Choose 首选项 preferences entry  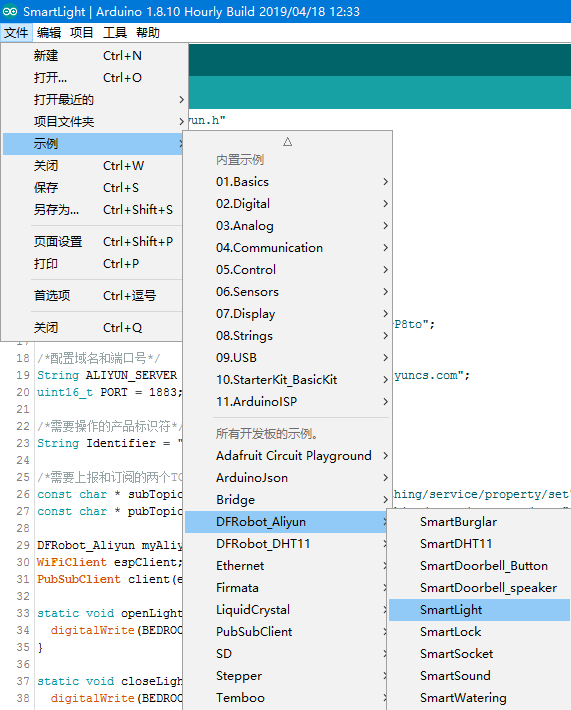(95, 296)
